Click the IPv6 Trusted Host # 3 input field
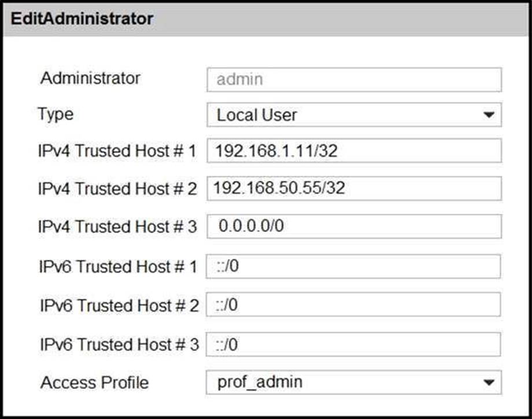 tap(353, 345)
